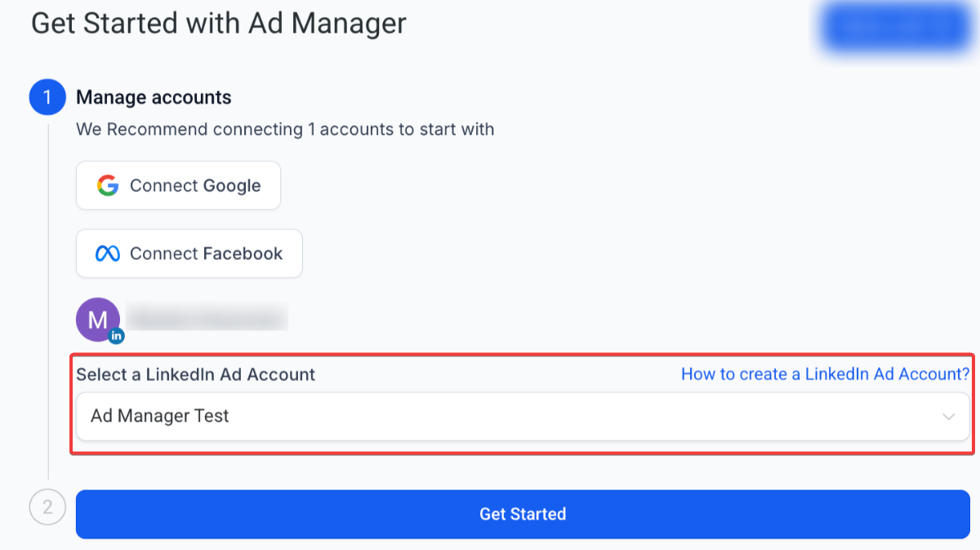The image size is (980, 550).
Task: Select the step 2 circle indicator
Action: [47, 508]
